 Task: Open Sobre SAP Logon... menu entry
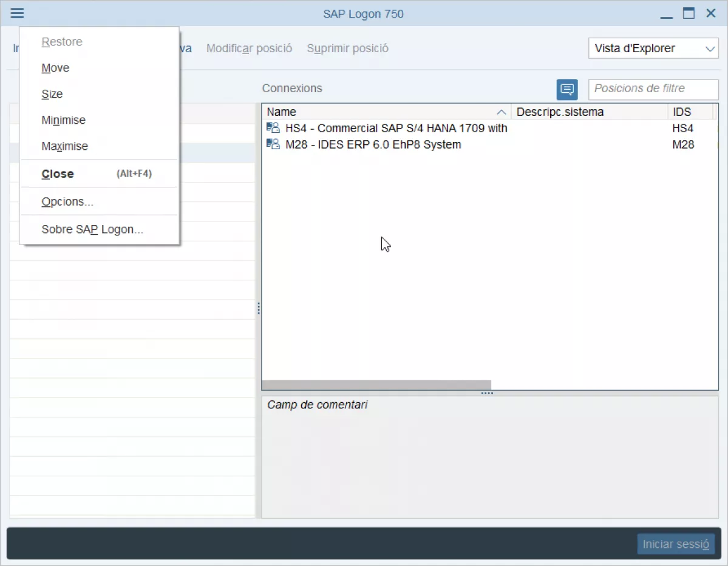pos(99,229)
